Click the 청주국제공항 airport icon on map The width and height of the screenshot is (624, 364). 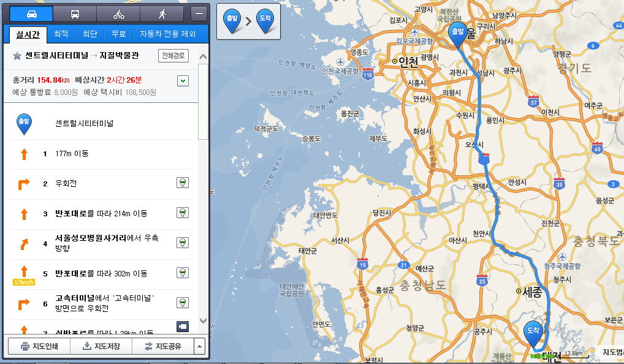click(562, 257)
